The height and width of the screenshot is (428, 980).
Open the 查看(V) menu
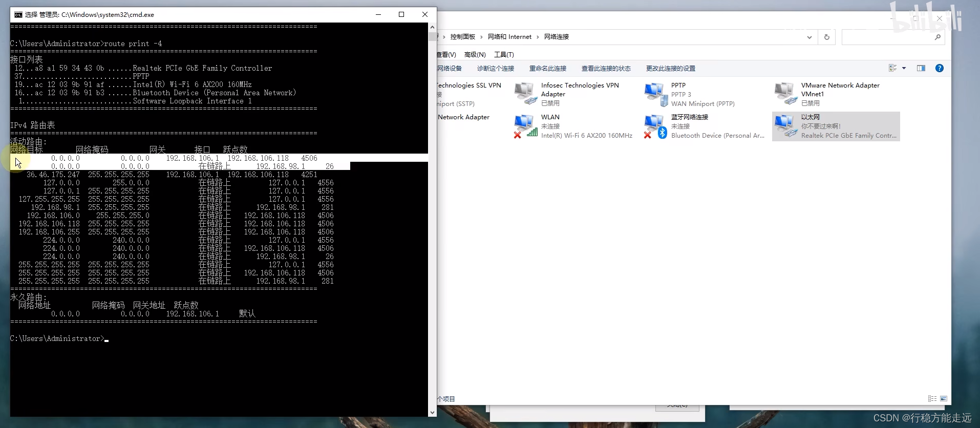coord(446,54)
